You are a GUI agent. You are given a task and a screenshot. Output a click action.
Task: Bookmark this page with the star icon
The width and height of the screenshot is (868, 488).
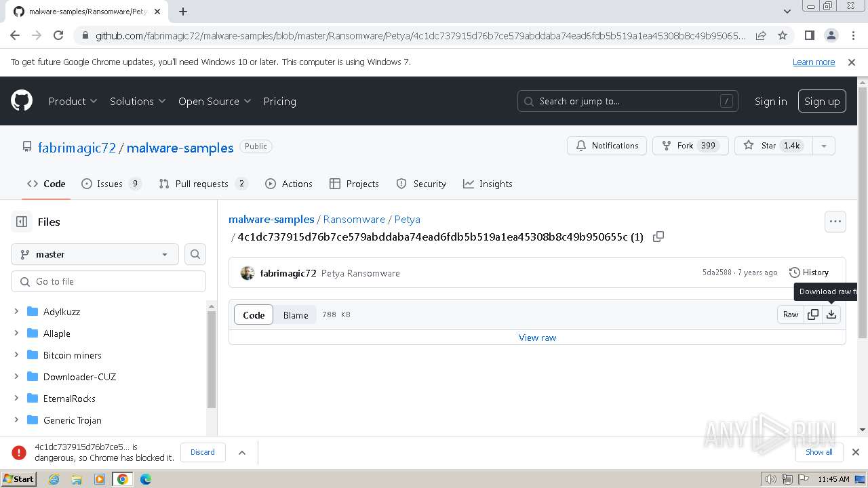(783, 35)
